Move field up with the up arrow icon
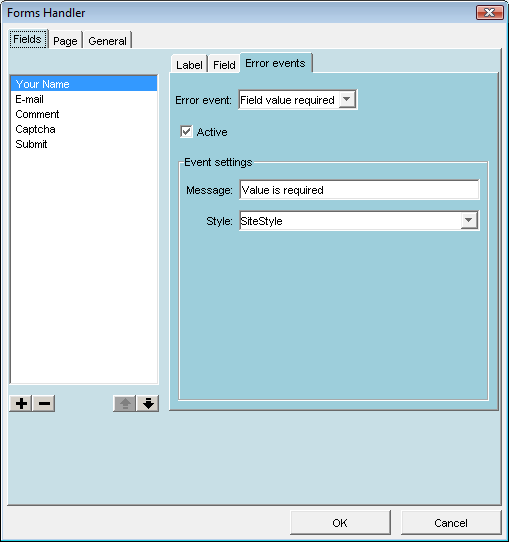509x542 pixels. [125, 403]
